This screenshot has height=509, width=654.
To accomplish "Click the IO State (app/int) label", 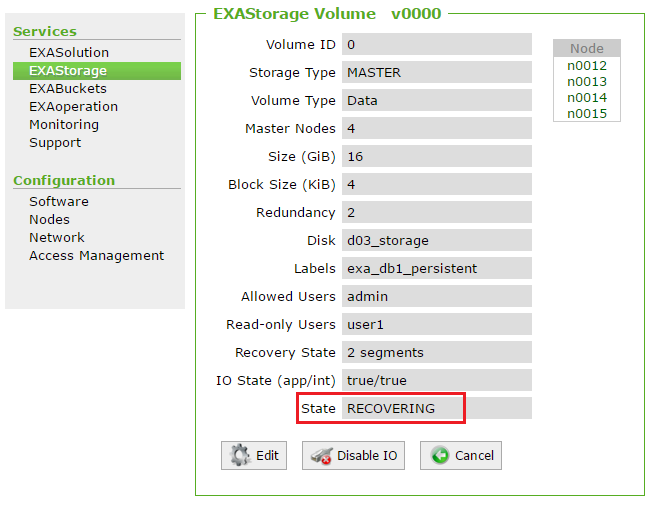I will tap(276, 380).
